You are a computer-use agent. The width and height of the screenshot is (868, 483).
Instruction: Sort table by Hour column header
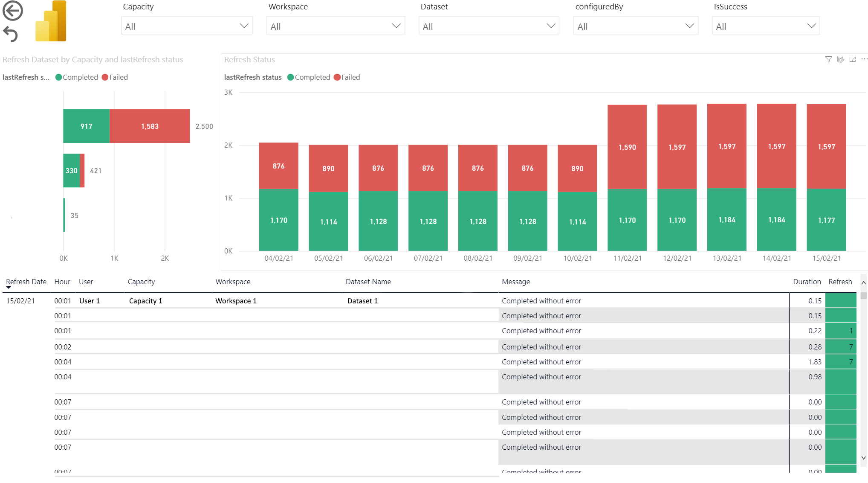click(x=62, y=282)
